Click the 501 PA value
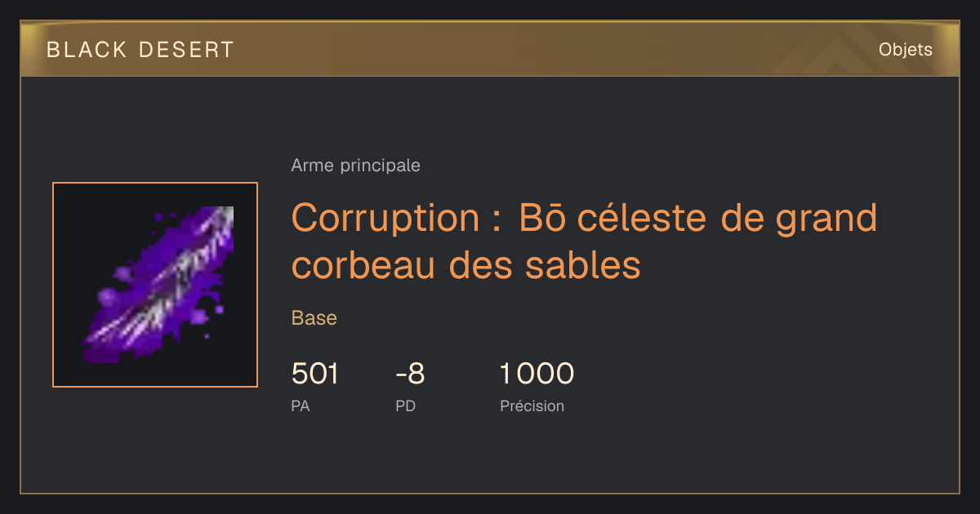Viewport: 980px width, 514px height. (314, 374)
